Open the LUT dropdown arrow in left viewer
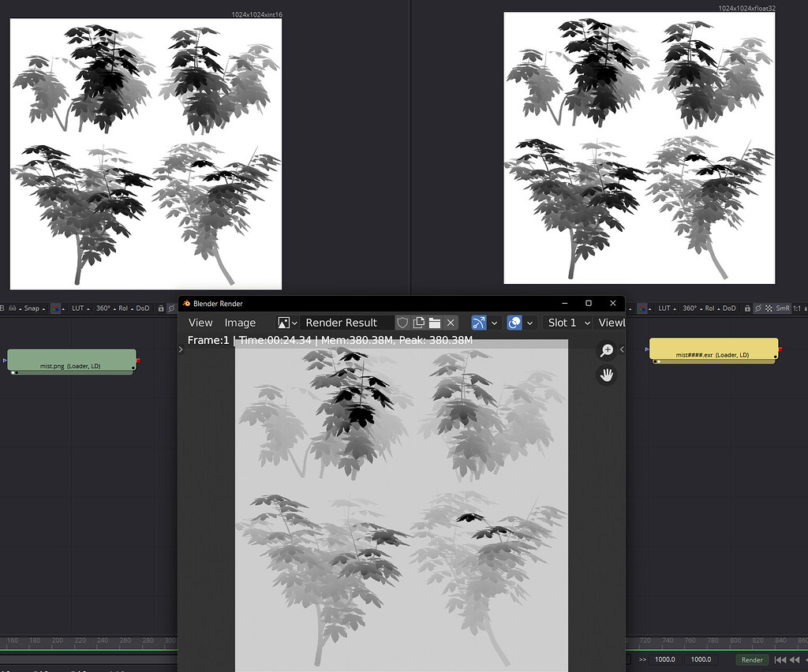This screenshot has width=808, height=672. pyautogui.click(x=88, y=308)
